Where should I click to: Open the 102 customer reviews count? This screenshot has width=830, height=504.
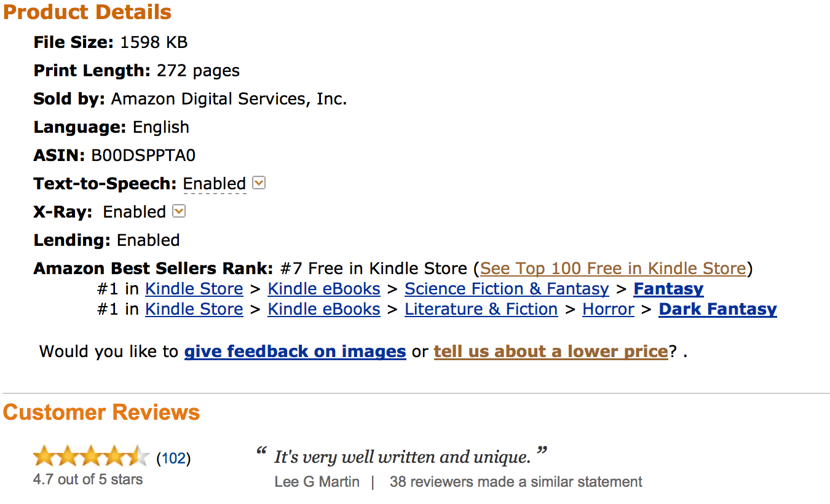coord(173,459)
